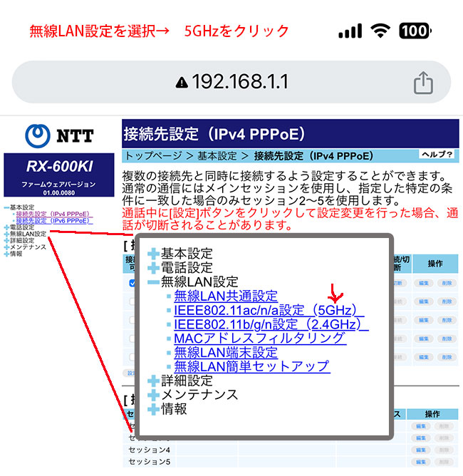Open 接続先設定 (IPv6 PPPoE) sidebar link
Viewport: 463px width, 476px height.
tap(54, 221)
